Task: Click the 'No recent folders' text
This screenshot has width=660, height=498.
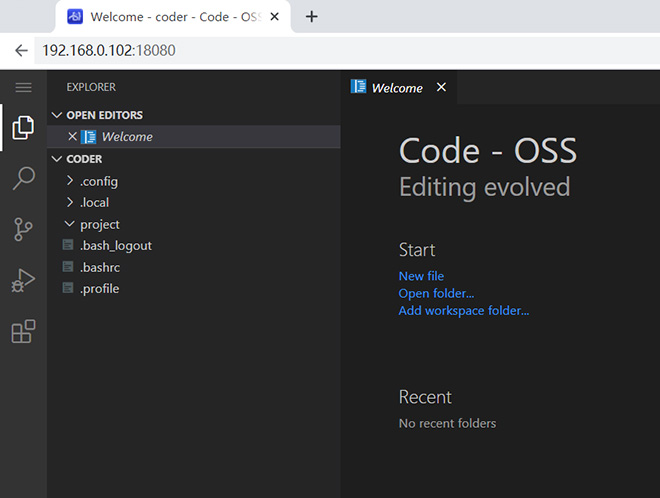Action: pos(447,423)
